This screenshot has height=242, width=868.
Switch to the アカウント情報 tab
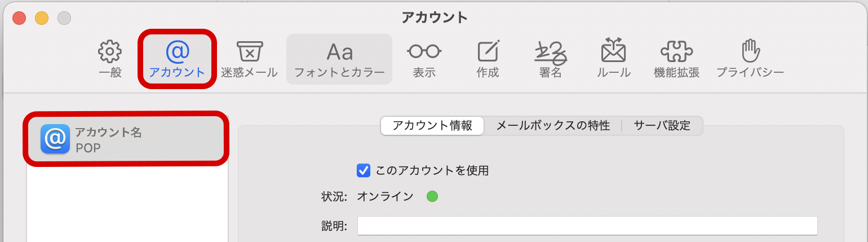pos(432,126)
